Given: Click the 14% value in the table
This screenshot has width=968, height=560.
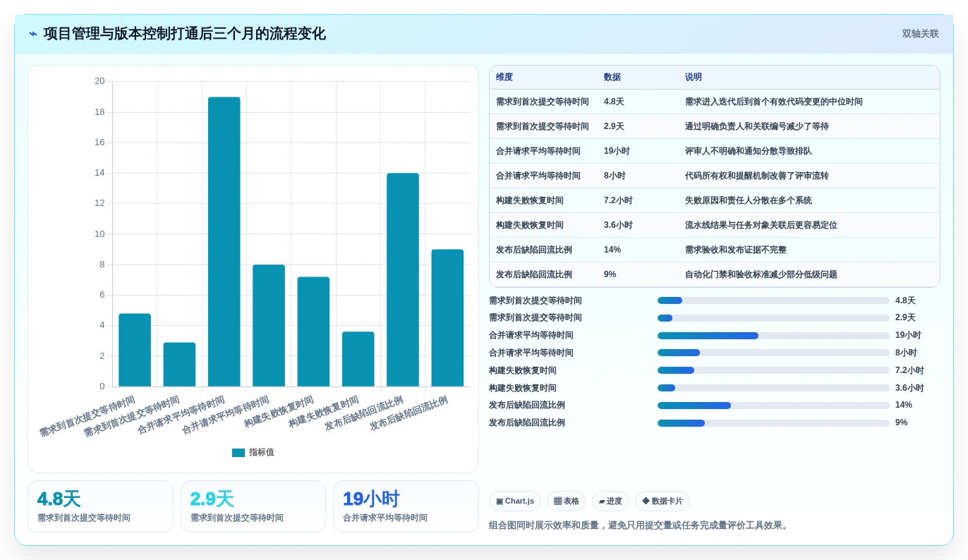Looking at the screenshot, I should (612, 250).
